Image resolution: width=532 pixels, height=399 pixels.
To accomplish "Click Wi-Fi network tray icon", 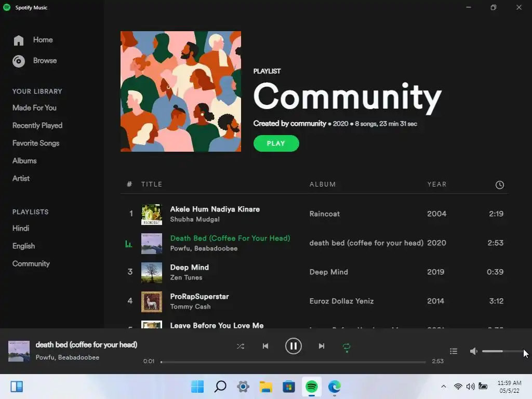I will coord(458,387).
